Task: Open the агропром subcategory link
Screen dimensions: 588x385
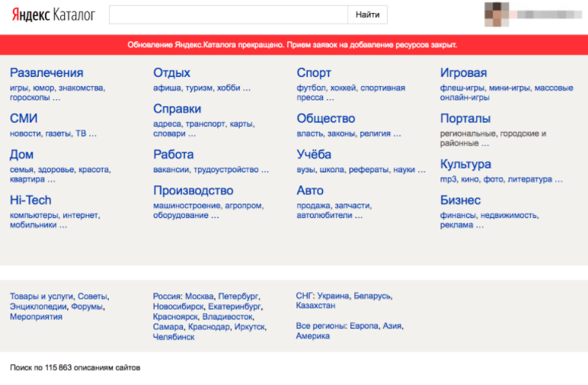Action: coord(244,206)
